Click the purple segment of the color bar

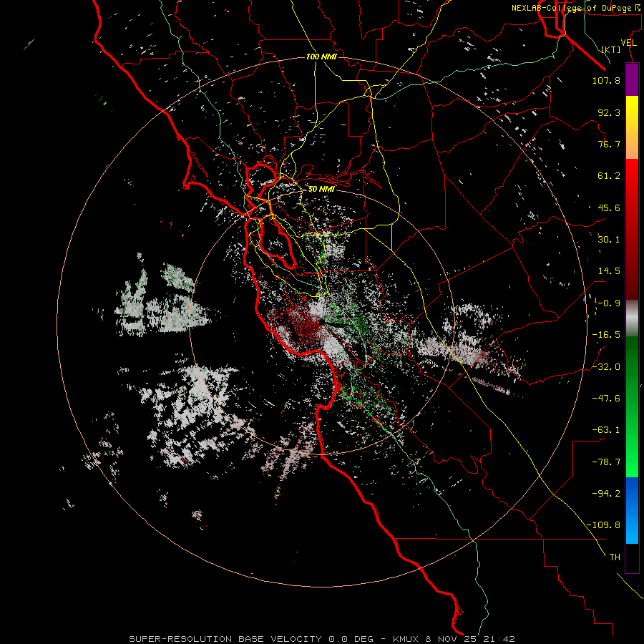[x=632, y=79]
